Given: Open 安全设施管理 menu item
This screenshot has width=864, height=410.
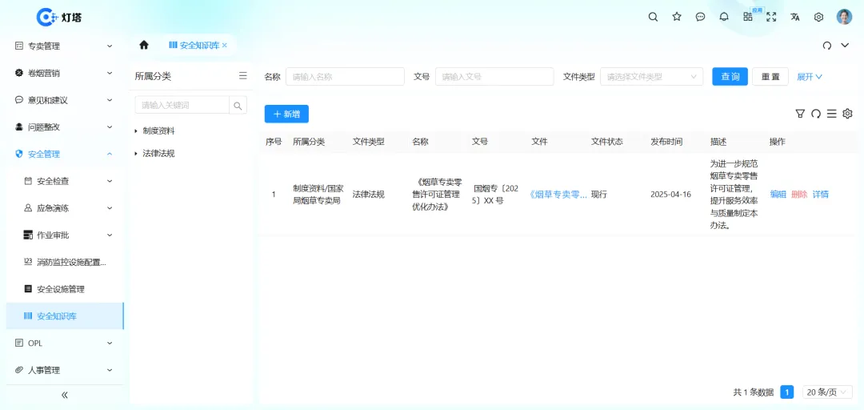Looking at the screenshot, I should coord(64,289).
